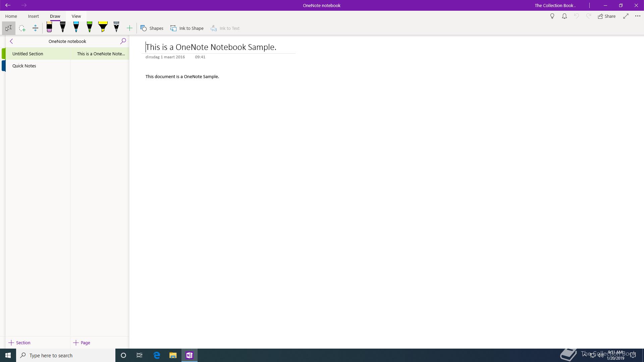Add a new Page
Viewport: 644px width, 362px height.
pyautogui.click(x=82, y=343)
